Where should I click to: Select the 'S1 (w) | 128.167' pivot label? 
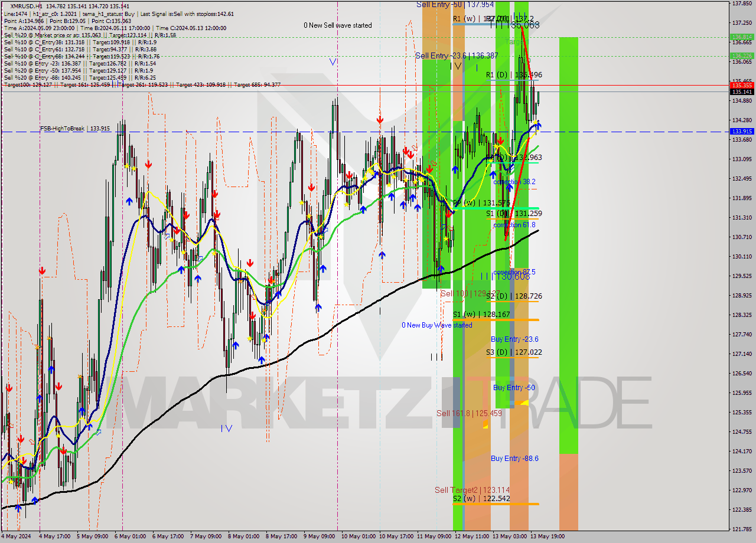[x=481, y=315]
